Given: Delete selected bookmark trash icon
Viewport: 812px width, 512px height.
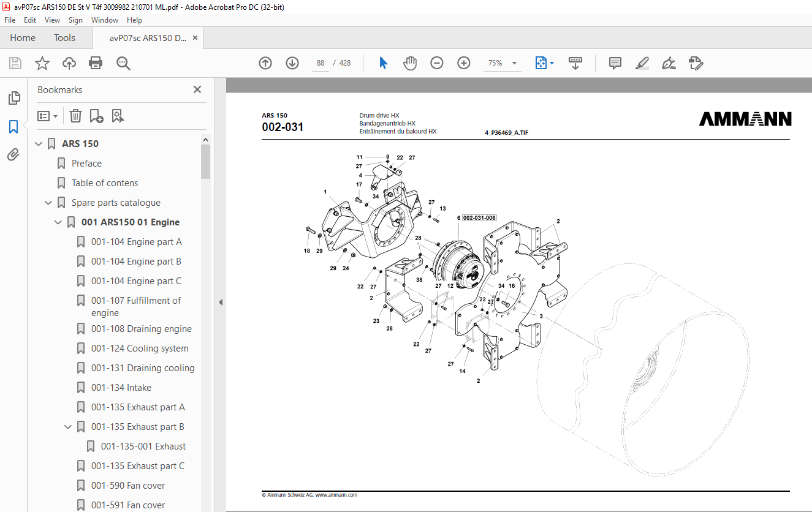Looking at the screenshot, I should pyautogui.click(x=75, y=116).
